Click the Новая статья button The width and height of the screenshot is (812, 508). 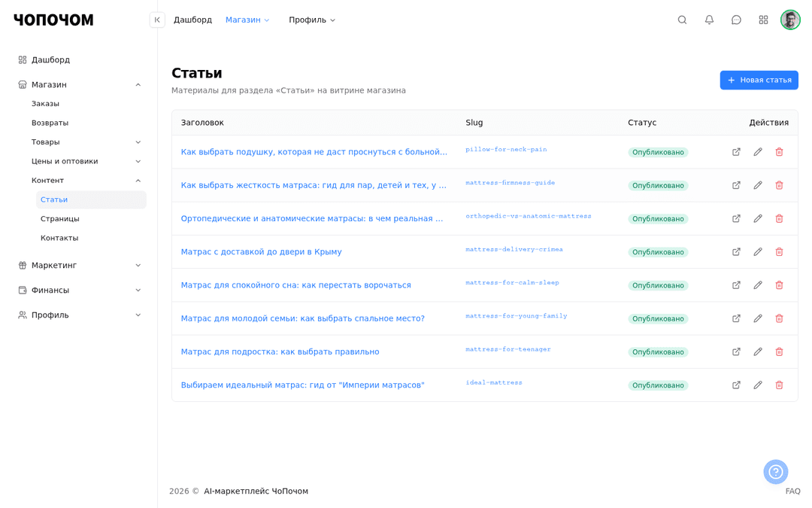pyautogui.click(x=759, y=80)
